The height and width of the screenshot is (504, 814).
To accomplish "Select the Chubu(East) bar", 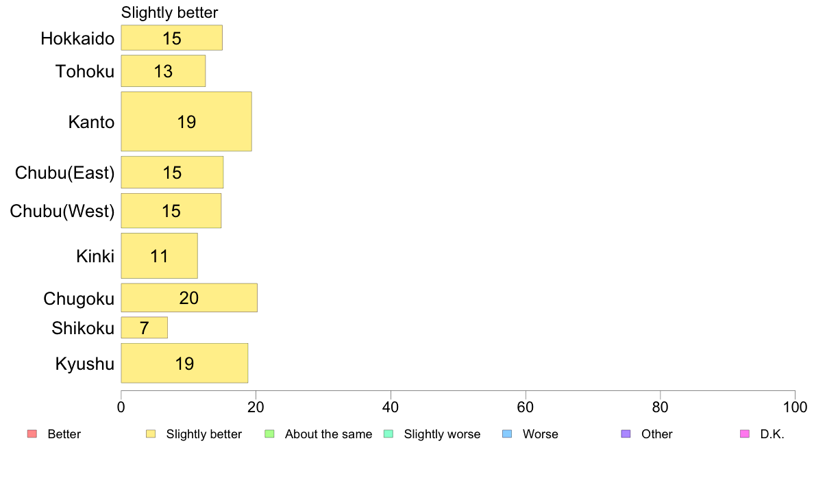I will coord(173,173).
